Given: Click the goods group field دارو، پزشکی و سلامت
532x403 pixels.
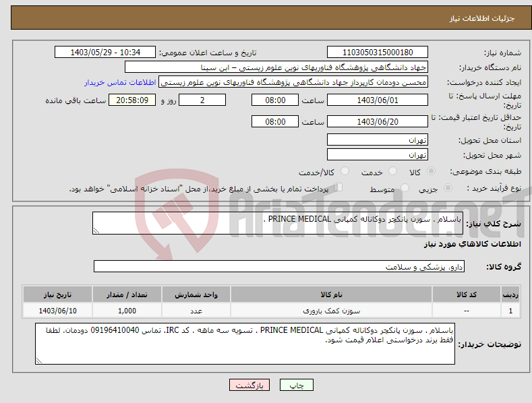Looking at the screenshot, I should point(279,267).
